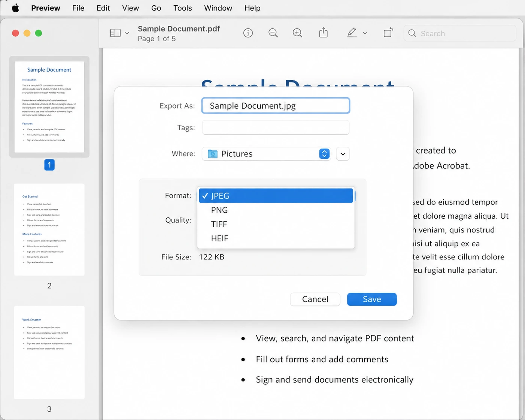Click the Tags input field

[276, 127]
